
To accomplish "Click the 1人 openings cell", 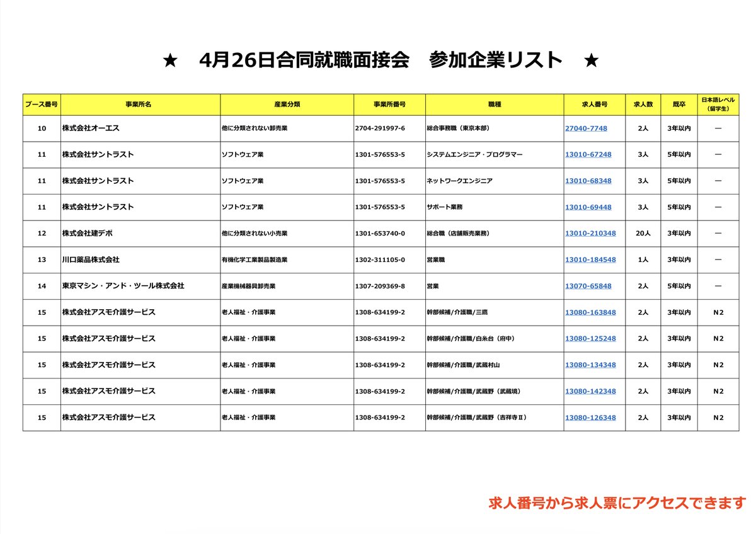I will coord(643,260).
